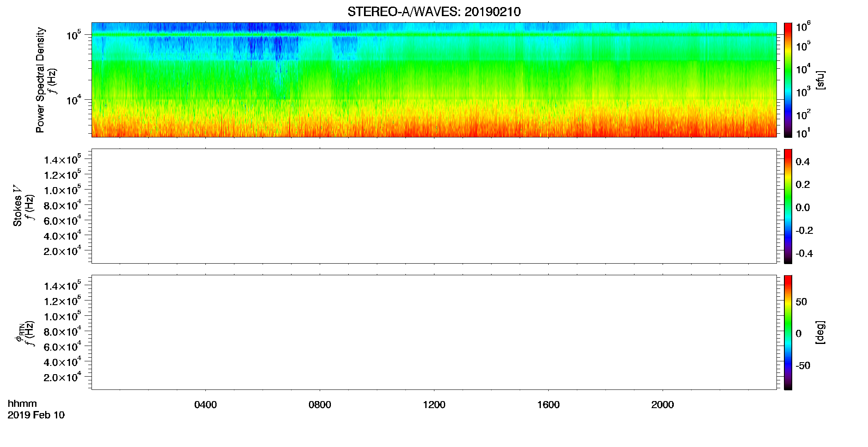Click the Stokes V axis label
This screenshot has height=447, width=868.
[x=17, y=206]
